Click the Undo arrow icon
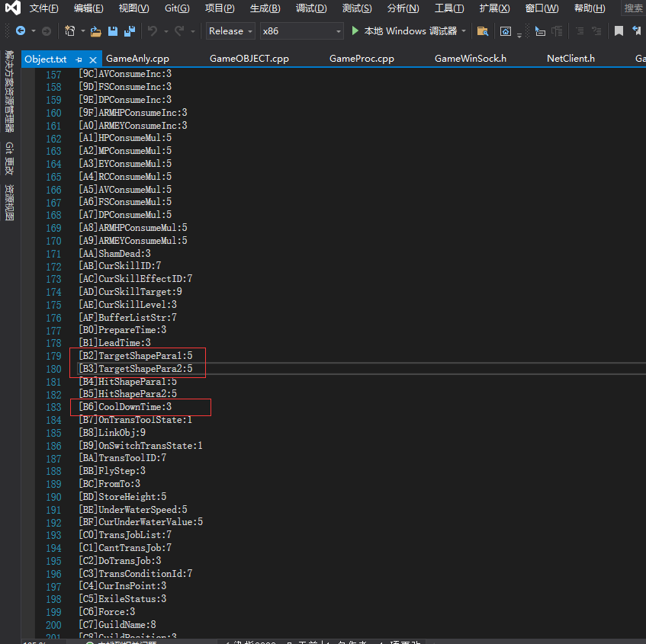Image resolution: width=646 pixels, height=644 pixels. [153, 31]
